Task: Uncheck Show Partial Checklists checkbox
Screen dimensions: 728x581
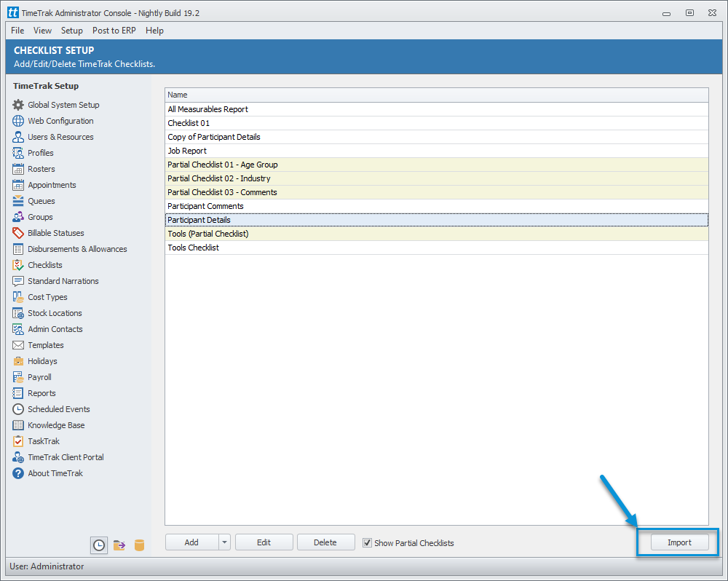Action: (367, 542)
